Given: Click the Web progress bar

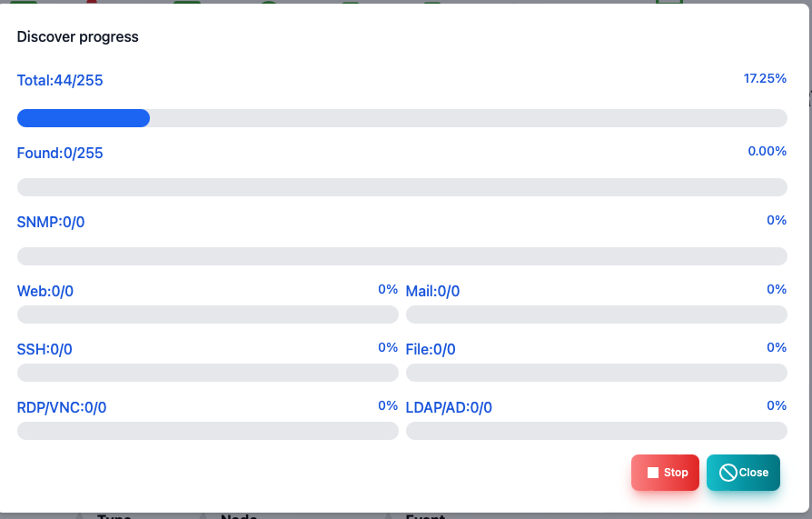Looking at the screenshot, I should click(208, 314).
